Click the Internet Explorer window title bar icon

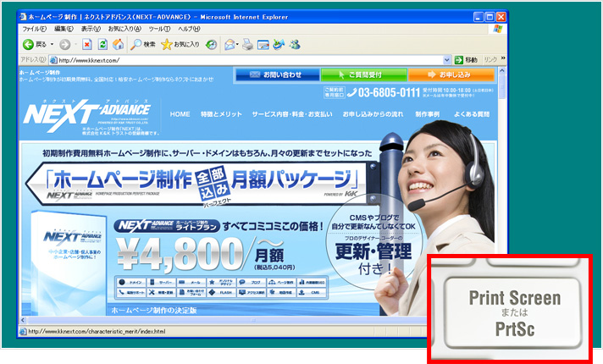click(23, 17)
